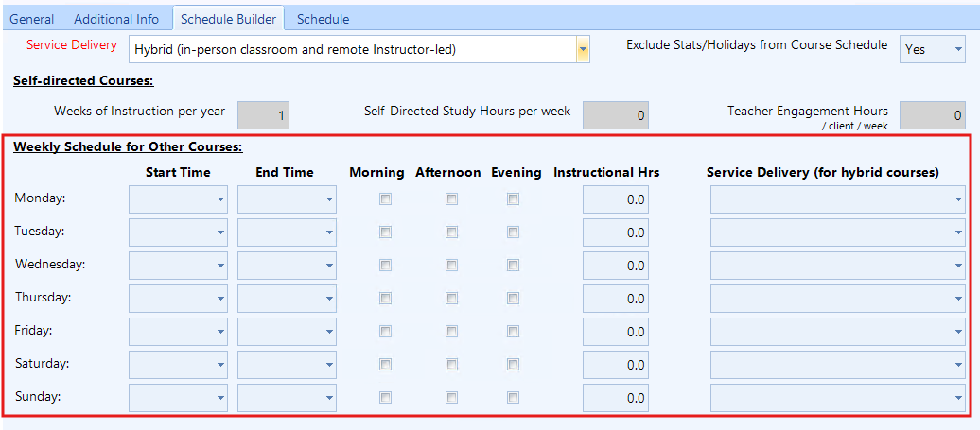Click Tuesday Instructional Hrs field
This screenshot has height=430, width=980.
(616, 232)
